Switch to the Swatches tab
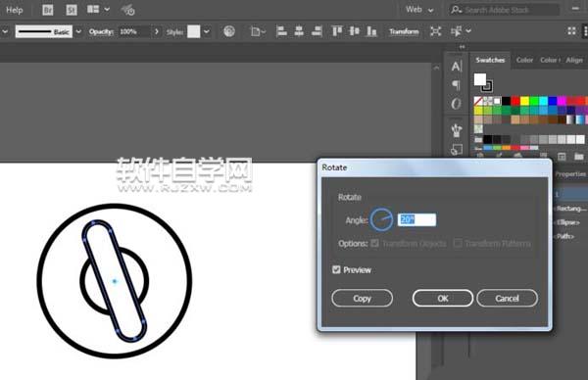The image size is (588, 380). click(x=490, y=60)
